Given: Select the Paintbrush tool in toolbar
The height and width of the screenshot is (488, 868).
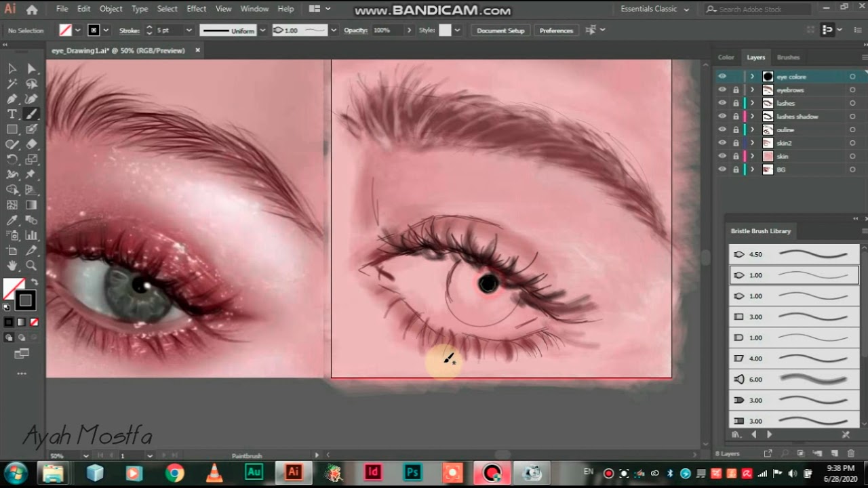Looking at the screenshot, I should (31, 114).
